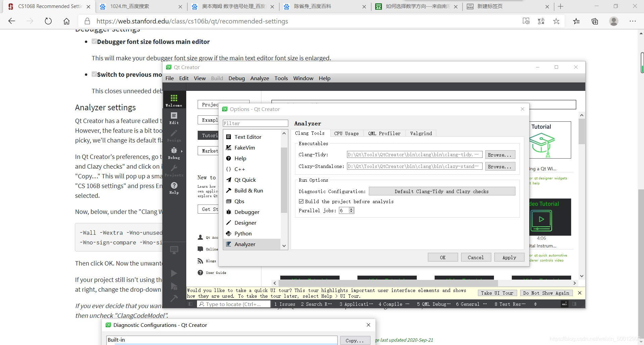Open new browser tab with plus icon

point(560,6)
